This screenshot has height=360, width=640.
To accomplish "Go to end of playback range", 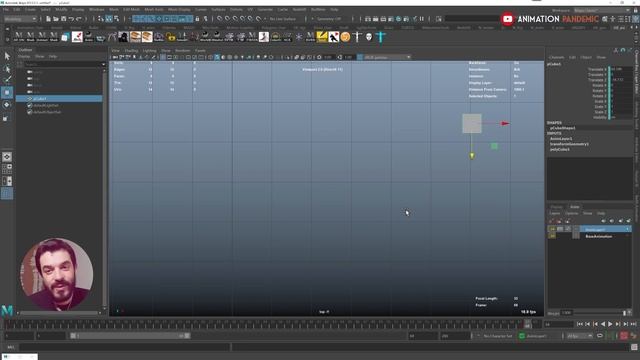I will 633,324.
